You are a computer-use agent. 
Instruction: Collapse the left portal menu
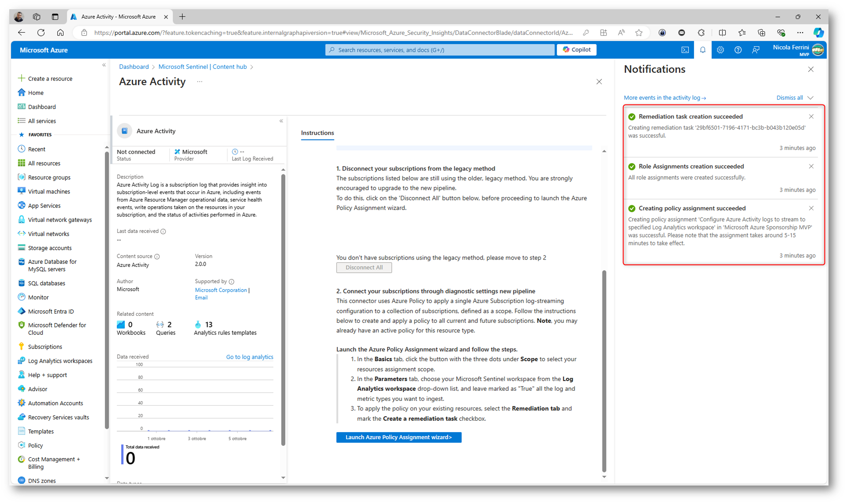pyautogui.click(x=104, y=65)
